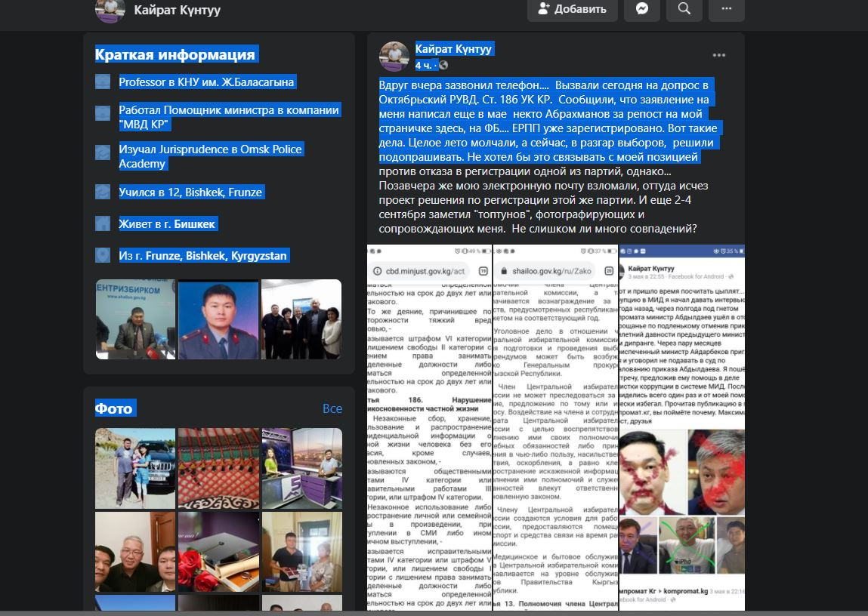Click the 4 ч. post timestamp

pos(424,65)
